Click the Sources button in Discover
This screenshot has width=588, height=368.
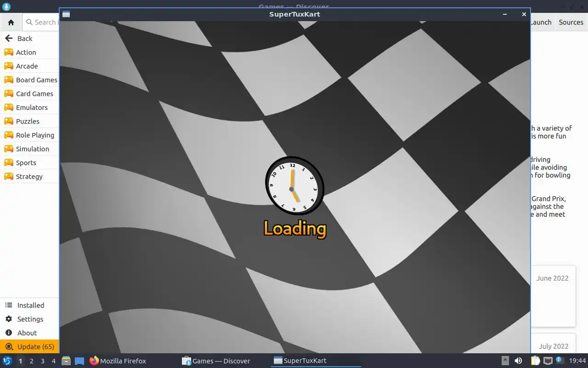point(571,22)
